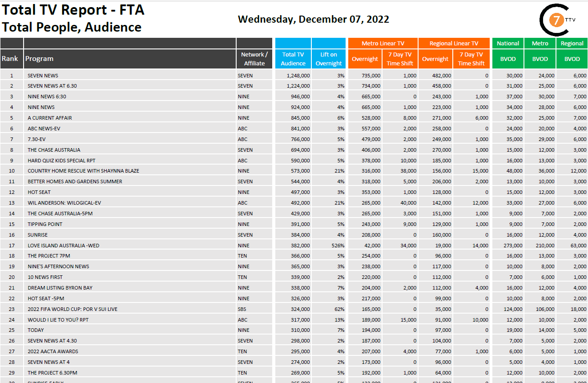
Task: Click the 2022 FIFA WORLD CUP: POR V SUI LIVE entry
Action: click(72, 309)
